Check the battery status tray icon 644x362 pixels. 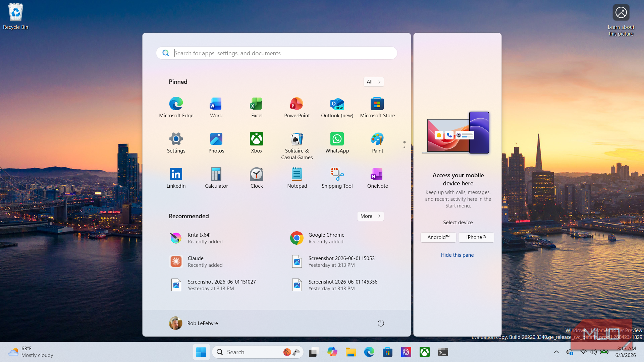tap(604, 352)
